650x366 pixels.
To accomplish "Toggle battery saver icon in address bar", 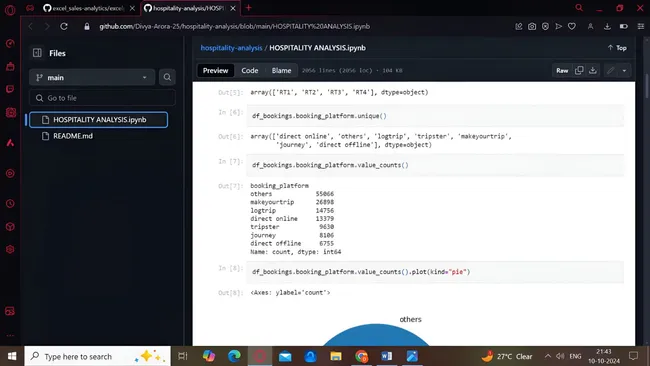I will (623, 26).
